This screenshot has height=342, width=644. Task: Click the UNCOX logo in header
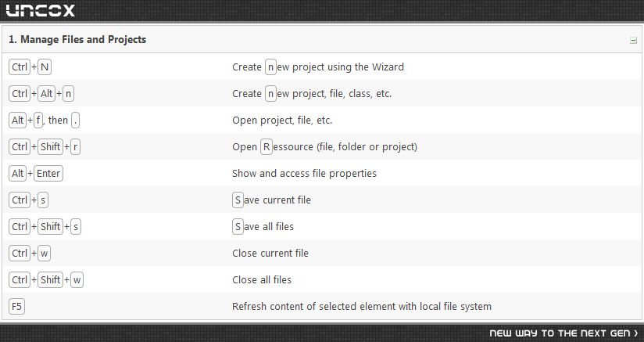(41, 11)
